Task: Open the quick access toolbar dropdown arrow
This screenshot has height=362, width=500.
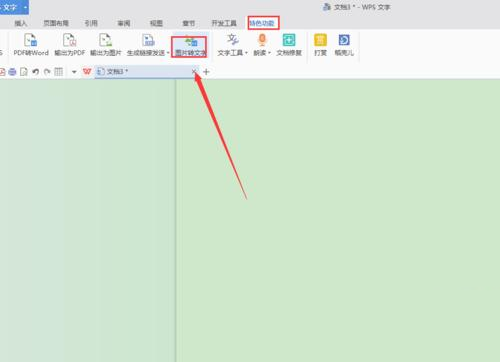Action: [x=74, y=72]
